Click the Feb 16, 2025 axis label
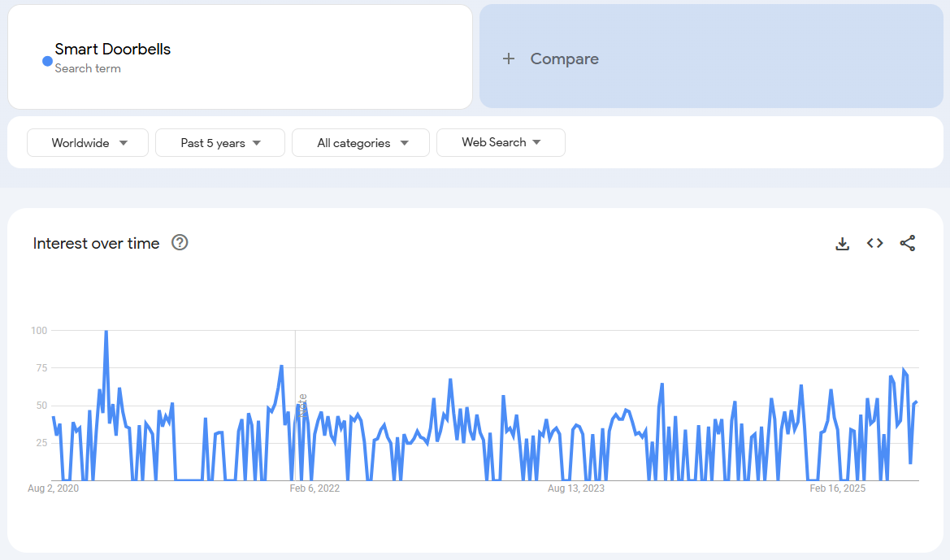The height and width of the screenshot is (560, 950). pyautogui.click(x=837, y=488)
